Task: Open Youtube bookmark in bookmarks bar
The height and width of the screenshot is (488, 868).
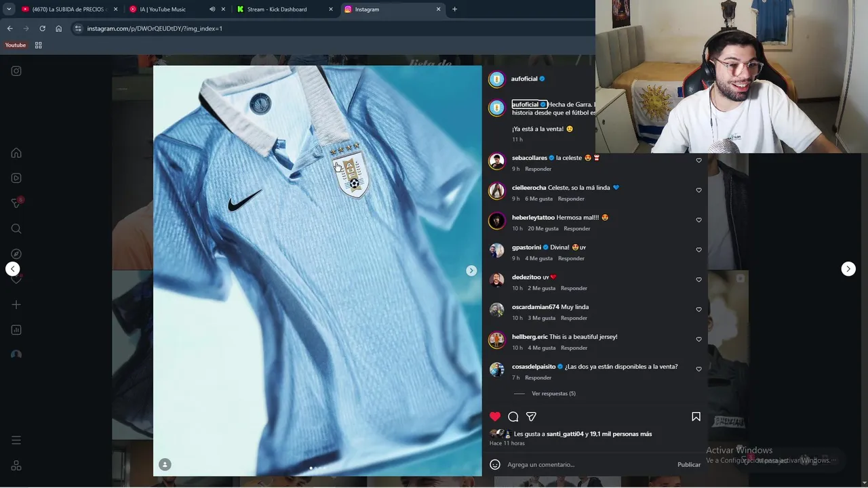Action: [x=16, y=45]
